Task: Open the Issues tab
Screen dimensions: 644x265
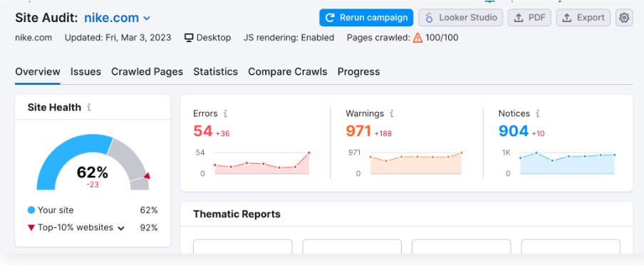Action: (85, 71)
